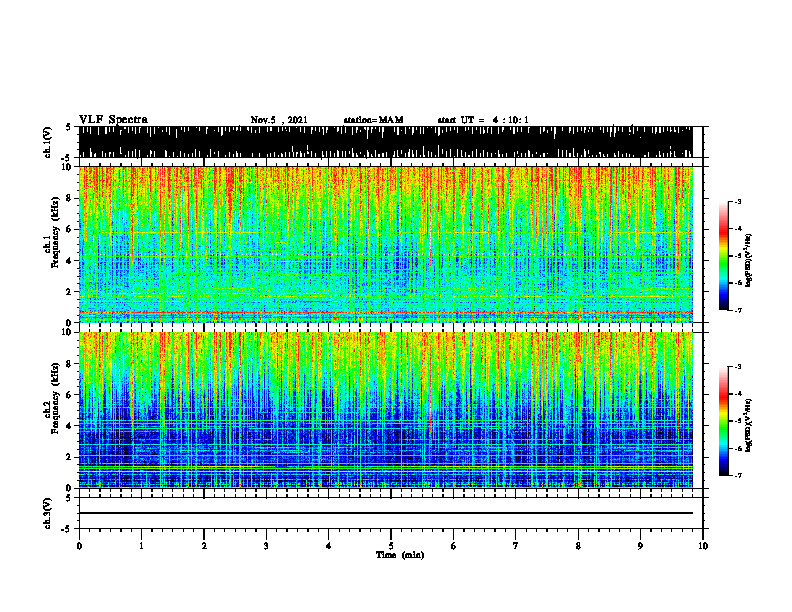Click the date label "Nov.5 , 2021"

coord(279,120)
